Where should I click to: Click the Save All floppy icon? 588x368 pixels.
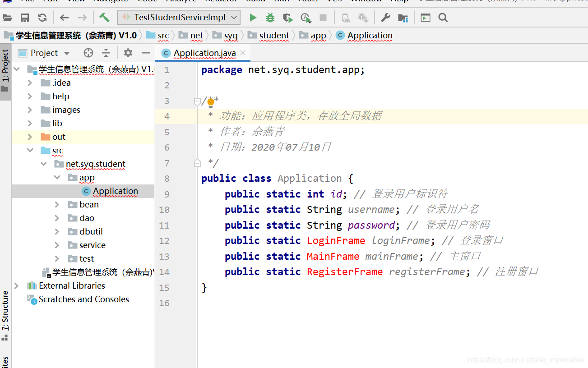coord(25,18)
